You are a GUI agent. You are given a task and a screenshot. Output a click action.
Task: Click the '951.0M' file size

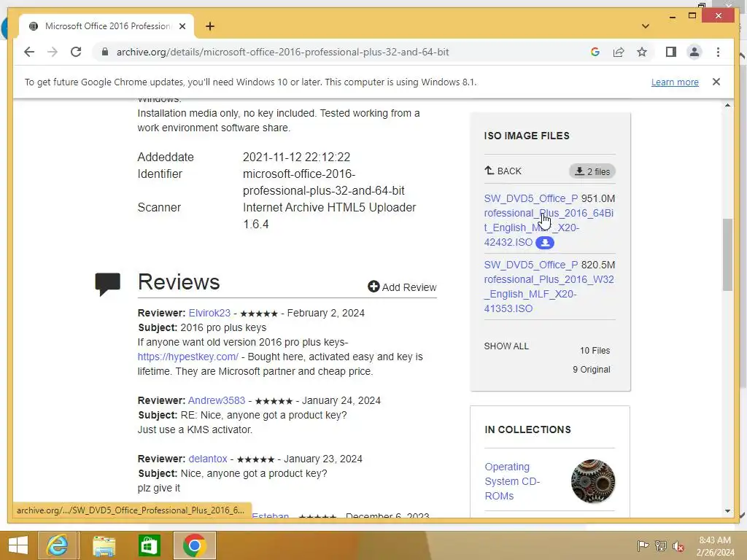pyautogui.click(x=598, y=198)
